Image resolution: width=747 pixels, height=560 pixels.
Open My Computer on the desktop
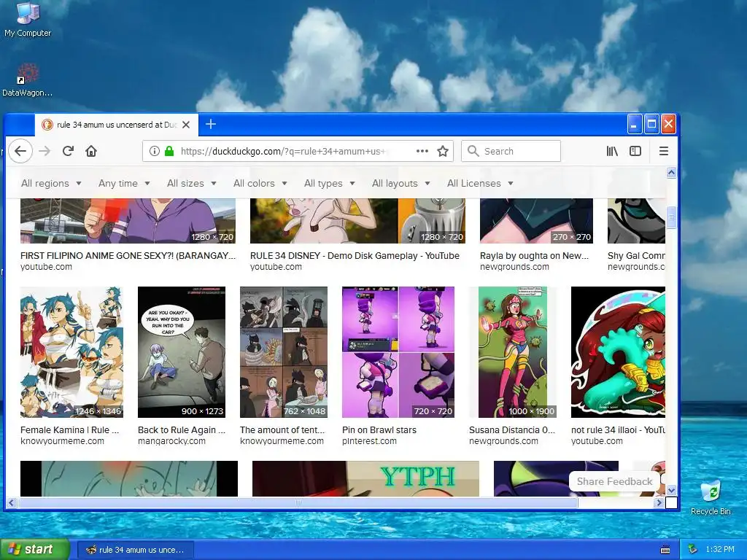[x=28, y=20]
